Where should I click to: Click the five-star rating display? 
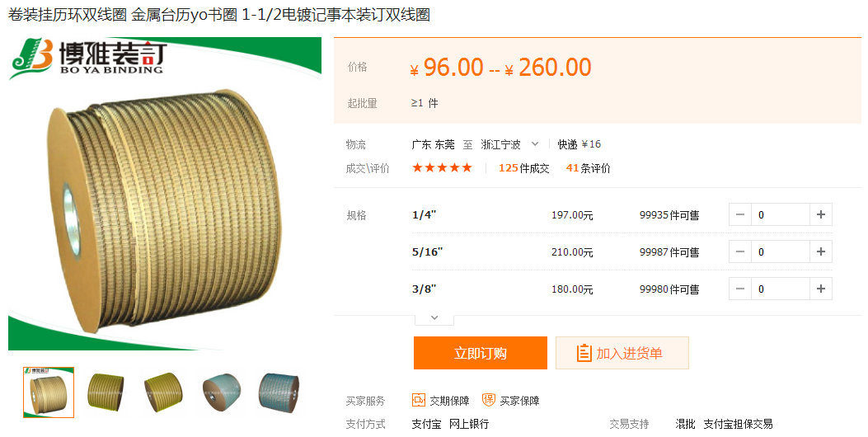(442, 168)
